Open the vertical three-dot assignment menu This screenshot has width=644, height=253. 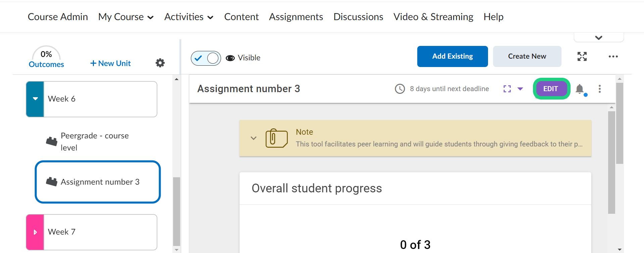point(600,89)
